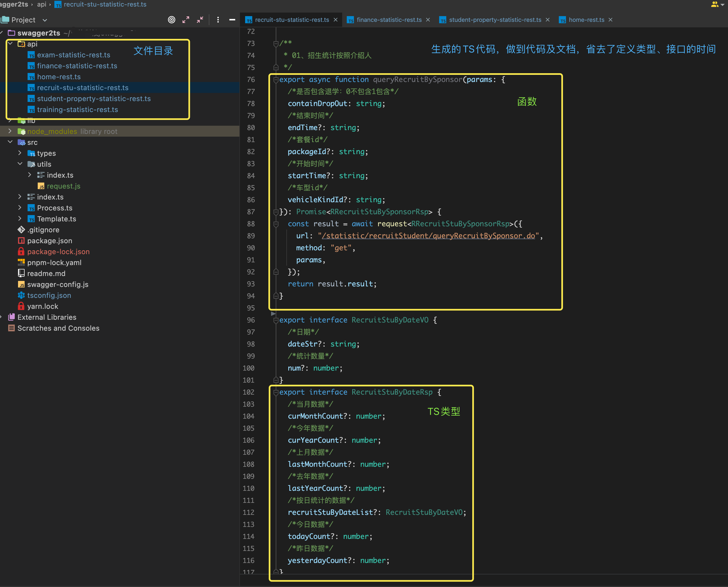Click the Select Opened File target icon
This screenshot has width=728, height=587.
171,20
